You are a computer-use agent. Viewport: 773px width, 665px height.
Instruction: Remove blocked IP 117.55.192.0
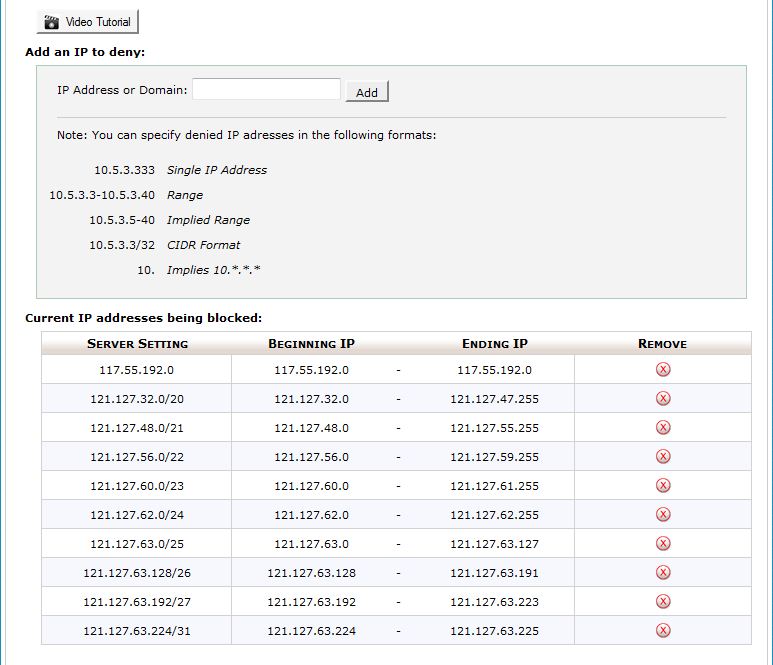pyautogui.click(x=662, y=370)
